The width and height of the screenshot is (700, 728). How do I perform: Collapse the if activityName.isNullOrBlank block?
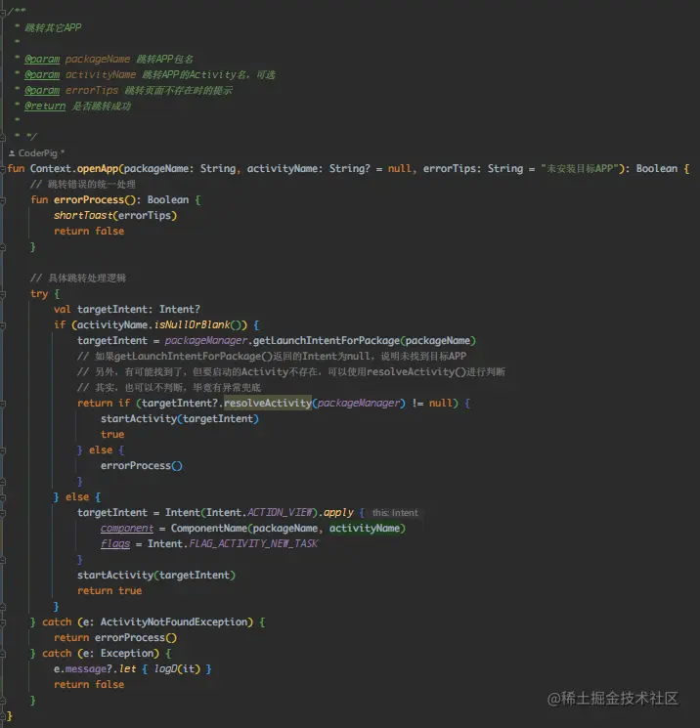click(2, 325)
